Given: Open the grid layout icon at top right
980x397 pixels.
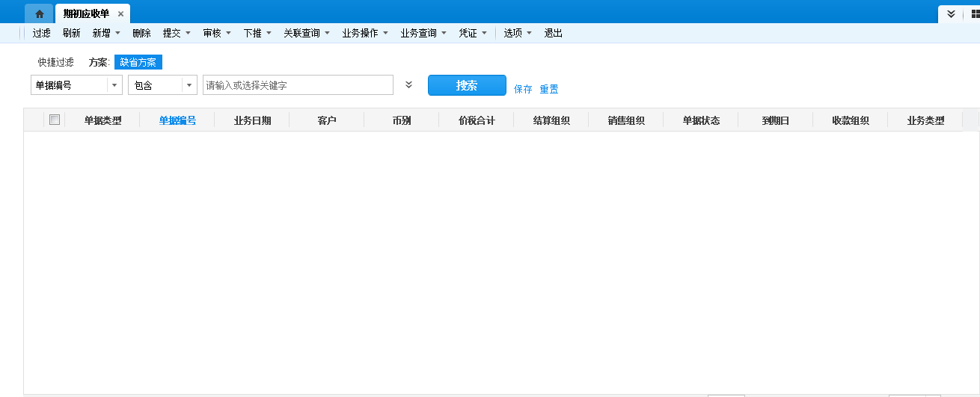Looking at the screenshot, I should (975, 13).
